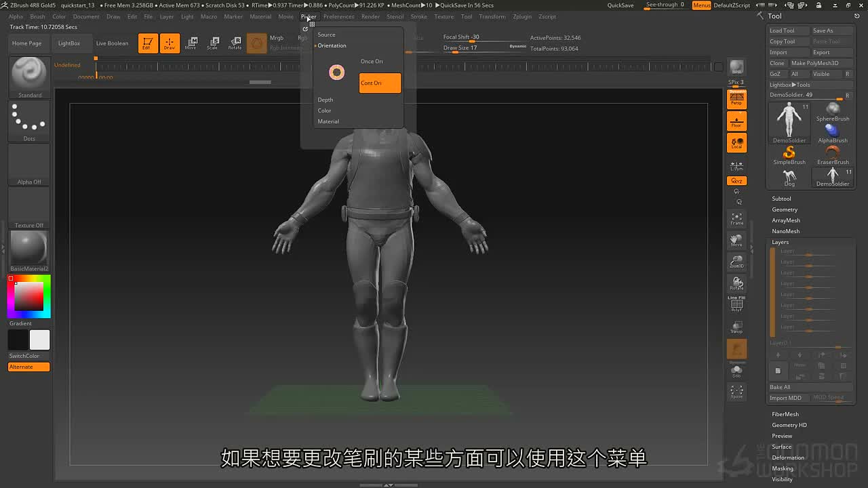Screen dimensions: 868x488
Task: Open the Preferences menu
Action: (x=338, y=16)
